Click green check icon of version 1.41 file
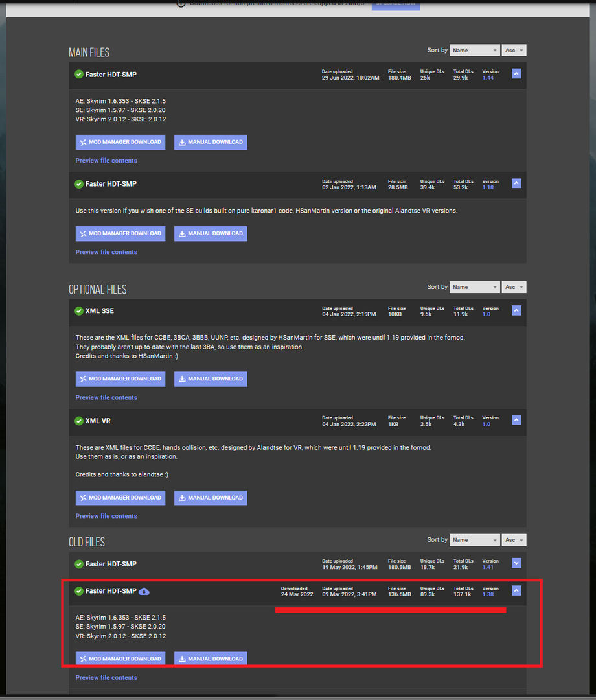 (x=79, y=565)
